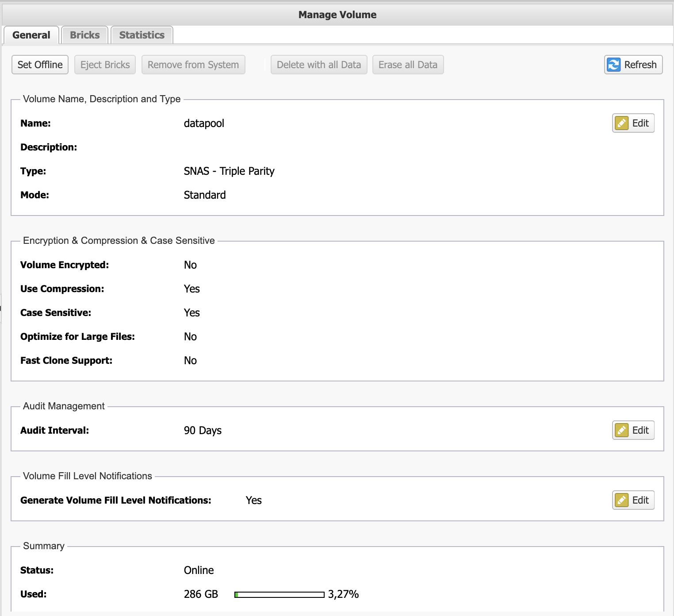Viewport: 674px width, 616px height.
Task: Switch to the Statistics tab
Action: click(142, 35)
